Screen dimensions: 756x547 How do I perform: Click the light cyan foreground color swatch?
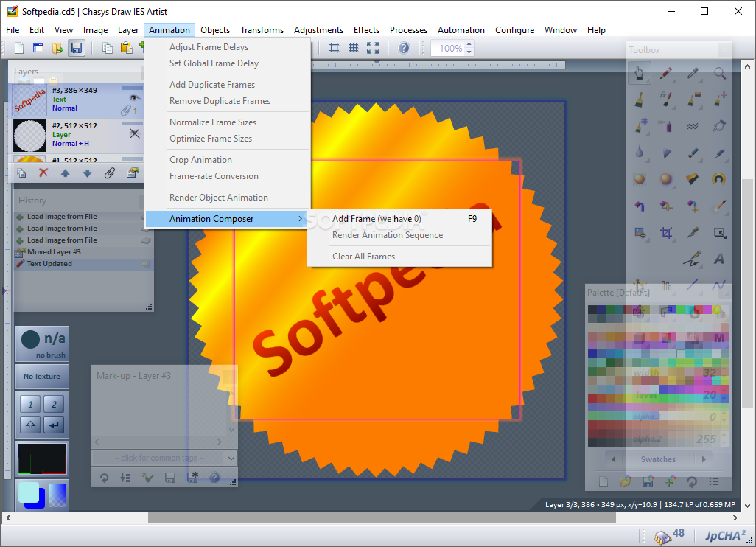29,492
